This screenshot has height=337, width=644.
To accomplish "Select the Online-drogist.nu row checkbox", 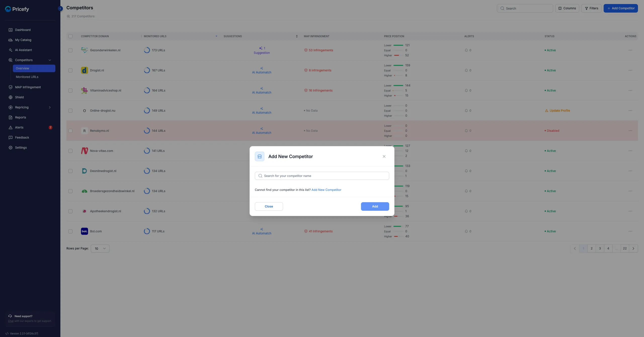I will [x=70, y=111].
